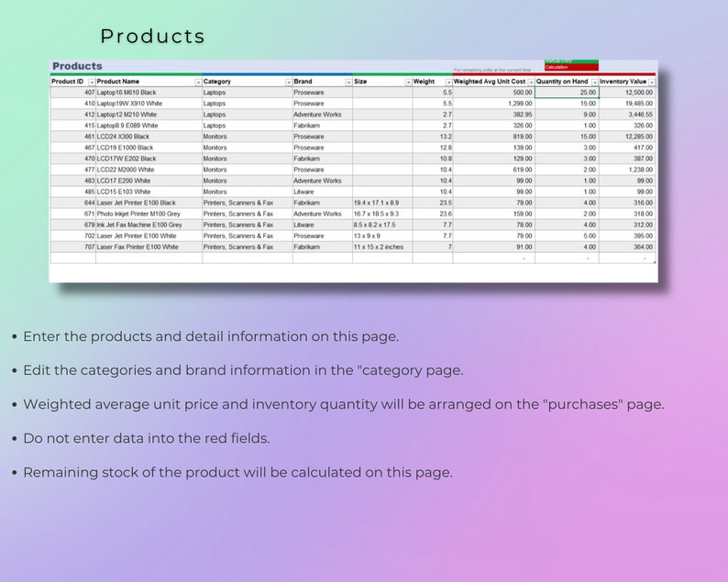The height and width of the screenshot is (582, 728).
Task: Click the cell 'LCD15 E103 White'
Action: tap(149, 192)
